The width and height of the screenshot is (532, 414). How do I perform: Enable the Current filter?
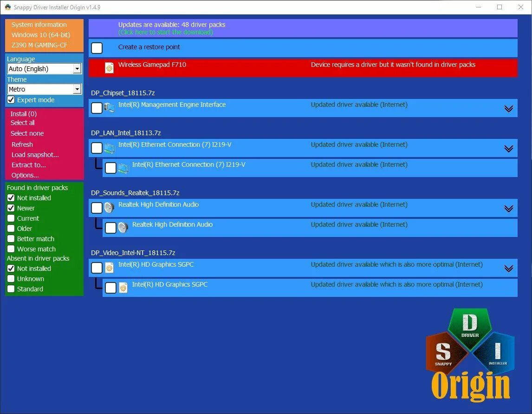(11, 218)
